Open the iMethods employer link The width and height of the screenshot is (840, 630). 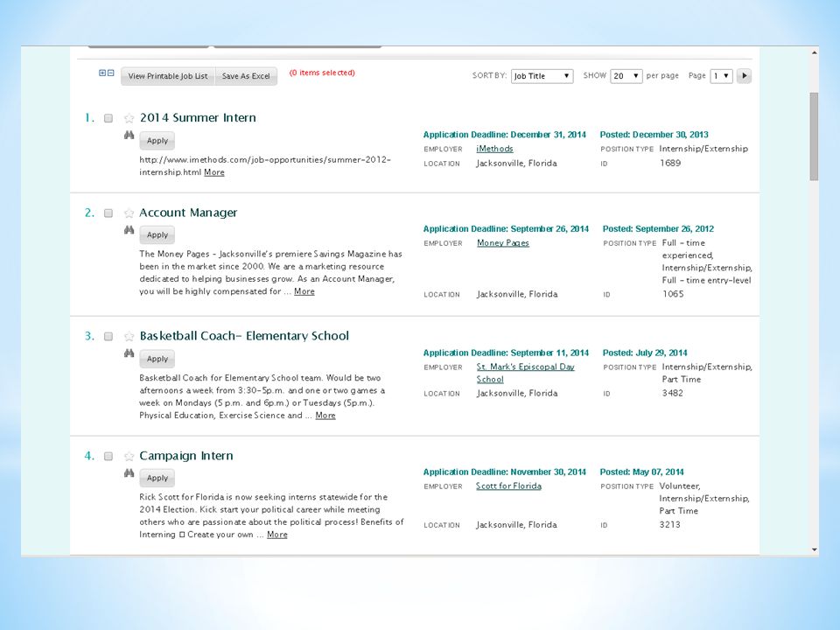click(x=494, y=149)
